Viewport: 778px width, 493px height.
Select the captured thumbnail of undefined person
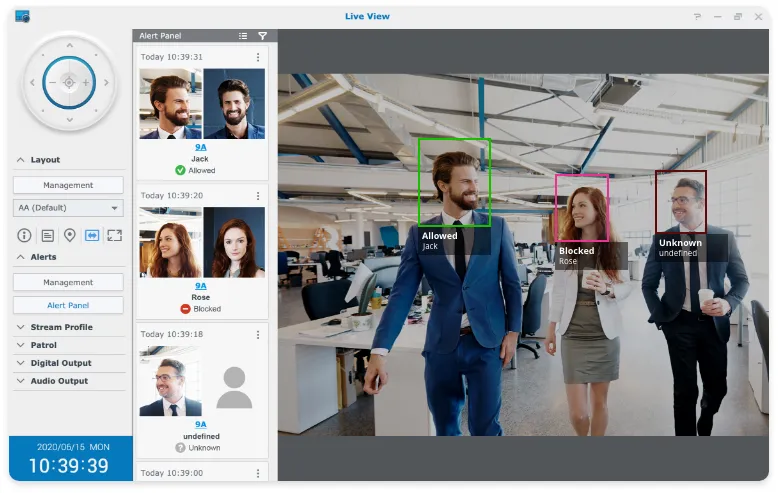pyautogui.click(x=170, y=381)
